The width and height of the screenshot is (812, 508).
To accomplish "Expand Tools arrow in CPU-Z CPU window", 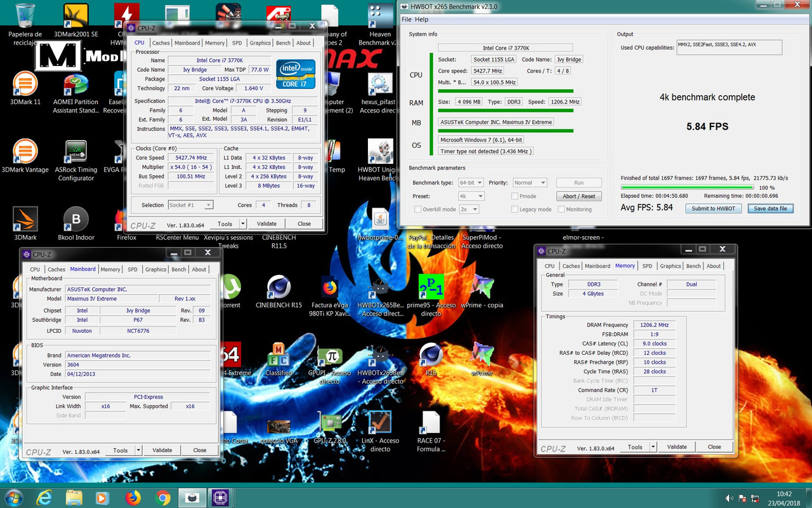I will point(243,224).
